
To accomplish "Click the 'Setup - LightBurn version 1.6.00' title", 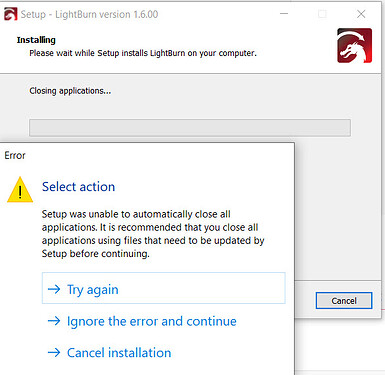I will pos(89,14).
